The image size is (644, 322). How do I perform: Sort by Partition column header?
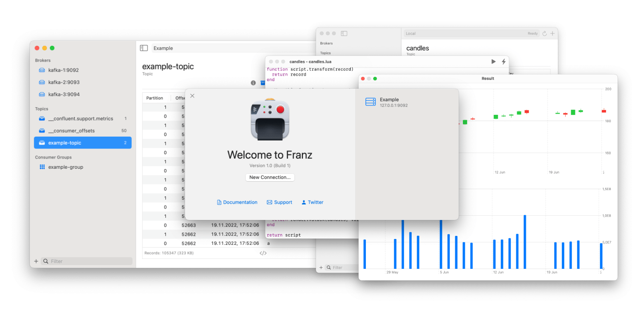point(155,98)
